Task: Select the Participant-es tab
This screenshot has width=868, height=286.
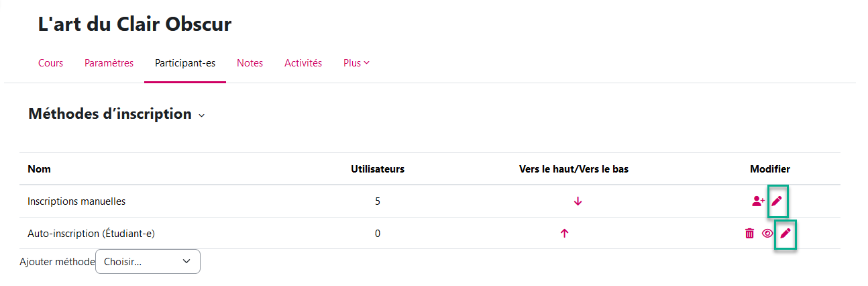Action: pyautogui.click(x=185, y=63)
